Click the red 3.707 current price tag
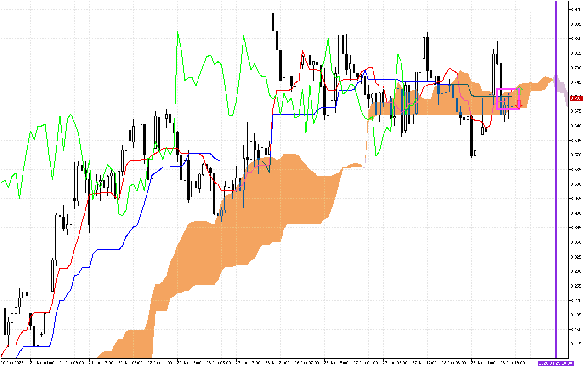This screenshot has height=368, width=588. (x=576, y=98)
